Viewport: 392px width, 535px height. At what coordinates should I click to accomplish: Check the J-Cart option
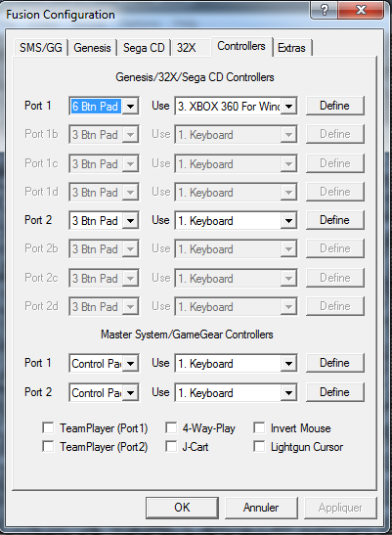tap(171, 446)
